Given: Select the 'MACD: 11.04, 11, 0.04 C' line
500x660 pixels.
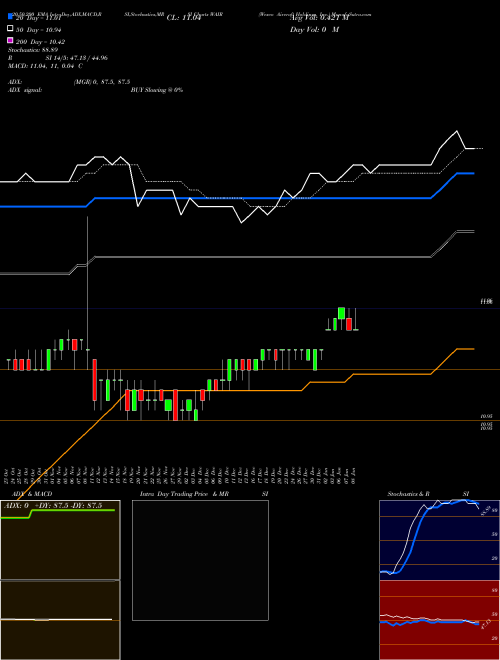Looking at the screenshot, I should click(45, 66).
